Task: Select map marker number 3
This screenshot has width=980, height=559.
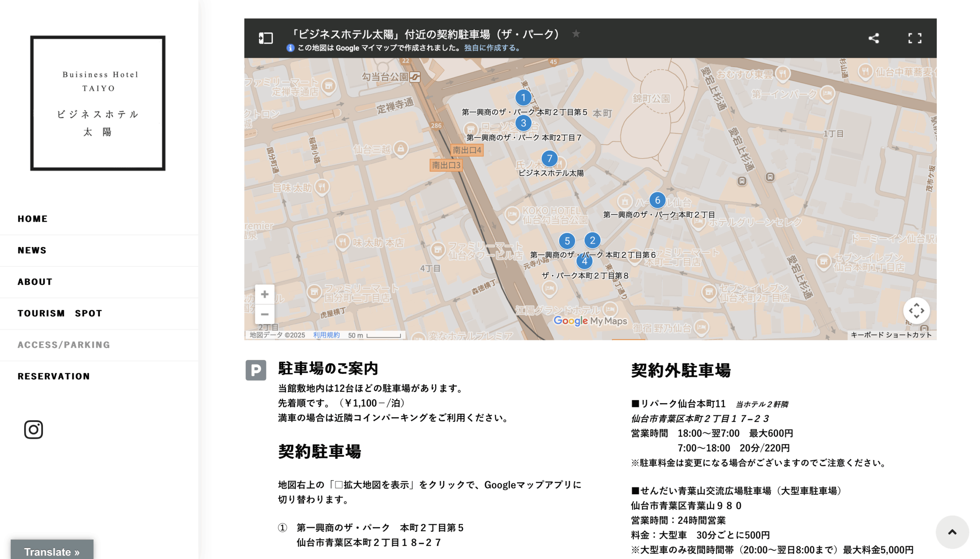Action: (x=523, y=123)
